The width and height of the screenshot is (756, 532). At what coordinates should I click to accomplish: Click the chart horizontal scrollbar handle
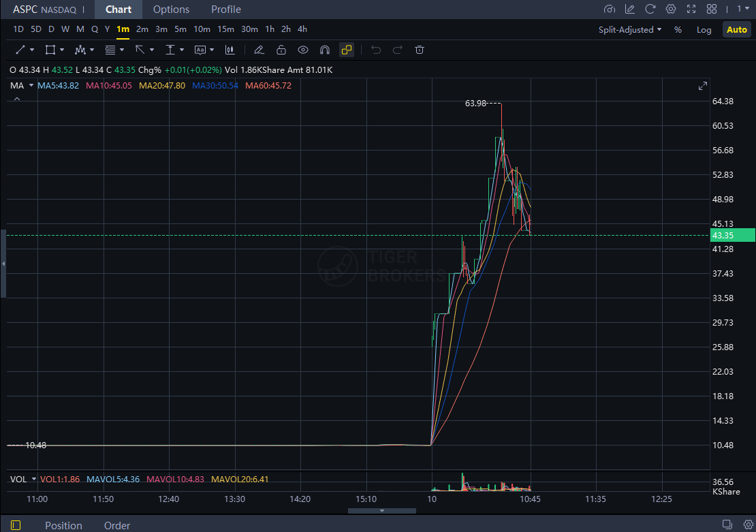pos(382,511)
